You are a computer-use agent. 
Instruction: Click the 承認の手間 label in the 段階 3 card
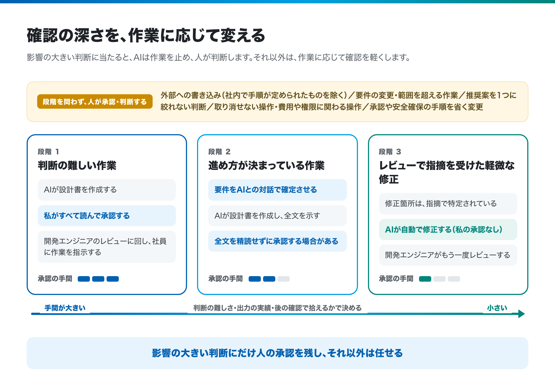[x=396, y=279]
